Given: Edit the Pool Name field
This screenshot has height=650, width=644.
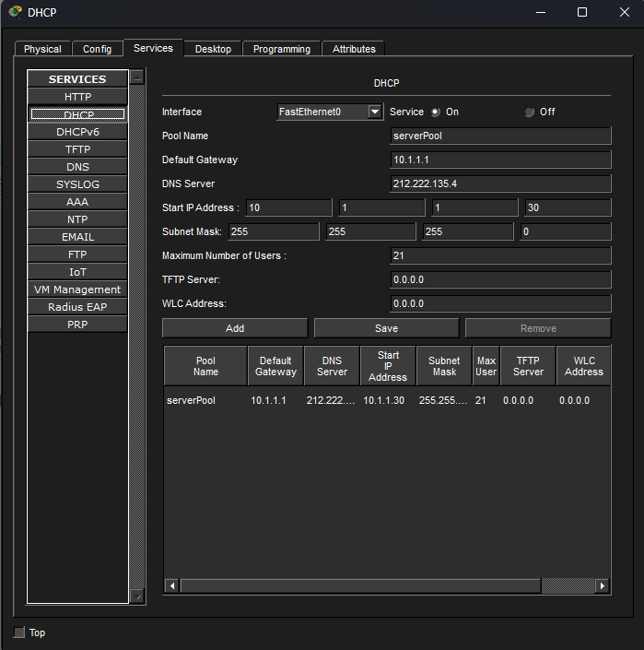Looking at the screenshot, I should point(500,136).
